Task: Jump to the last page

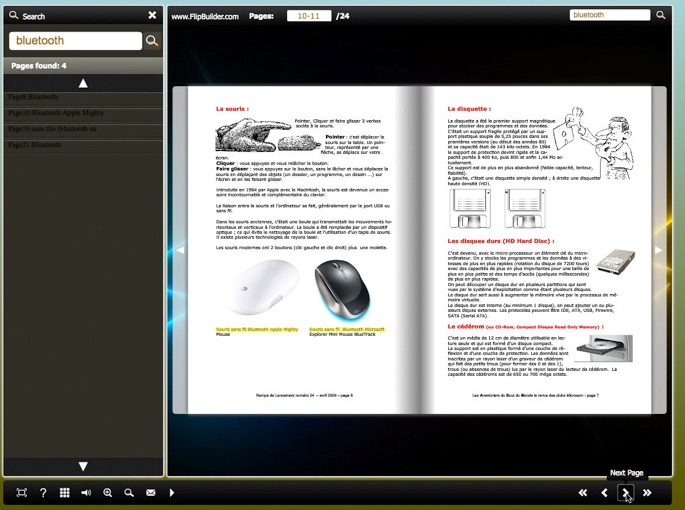Action: (647, 493)
